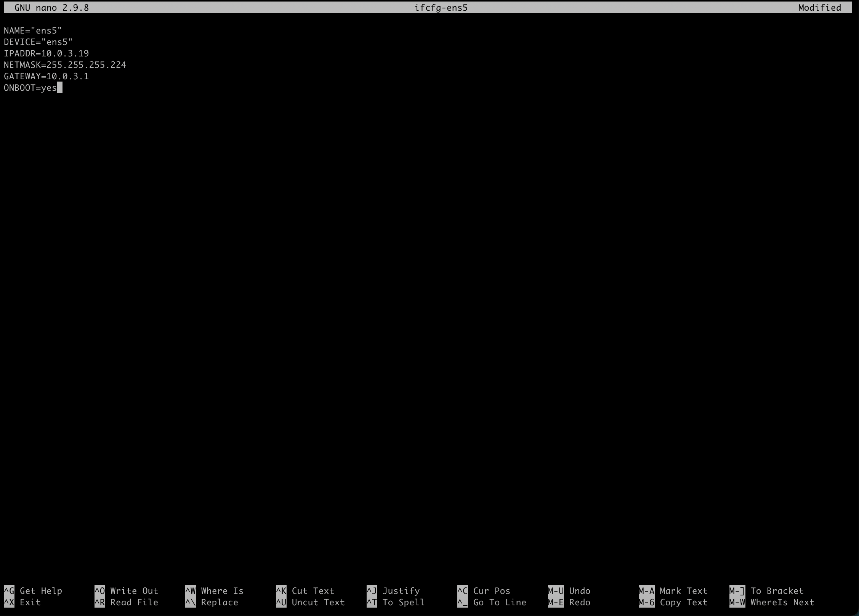859x616 pixels.
Task: Click the Go To Line shortcut
Action: click(492, 602)
